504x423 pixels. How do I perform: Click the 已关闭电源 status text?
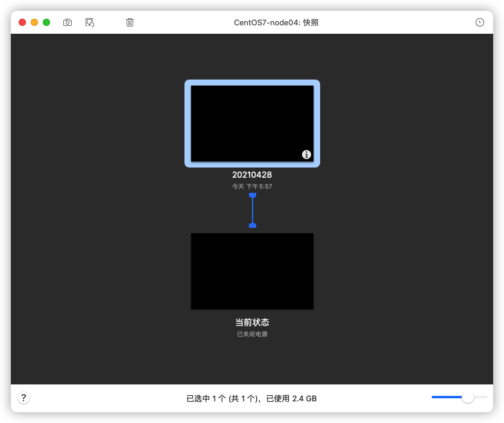click(252, 334)
